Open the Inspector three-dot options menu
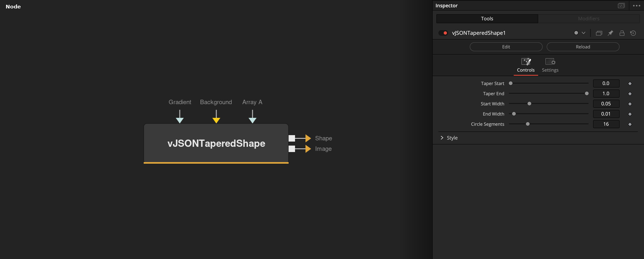Image resolution: width=644 pixels, height=259 pixels. tap(636, 6)
